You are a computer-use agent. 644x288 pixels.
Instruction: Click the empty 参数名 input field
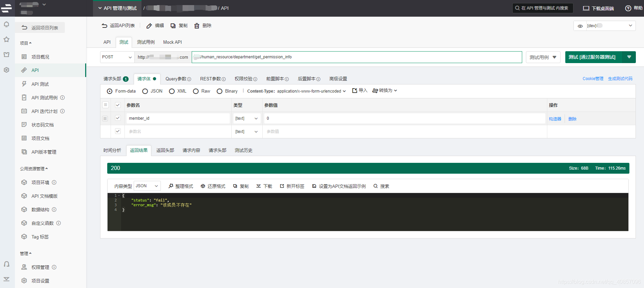[x=178, y=132]
